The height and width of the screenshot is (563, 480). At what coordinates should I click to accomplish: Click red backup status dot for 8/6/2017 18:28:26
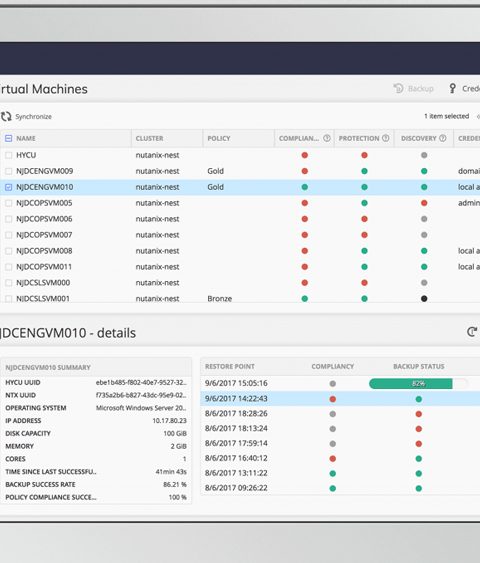coord(419,414)
